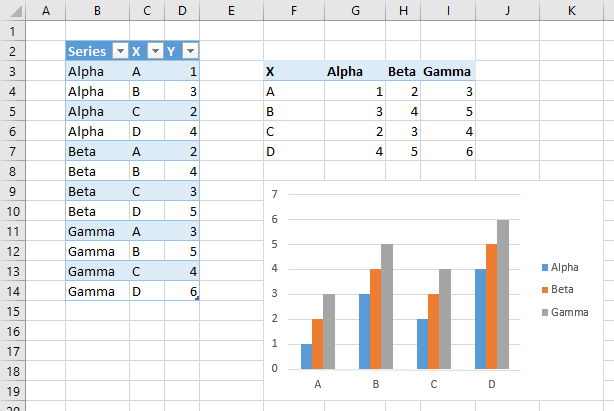This screenshot has width=614, height=411.
Task: Select the blue Alpha legend marker
Action: point(545,268)
